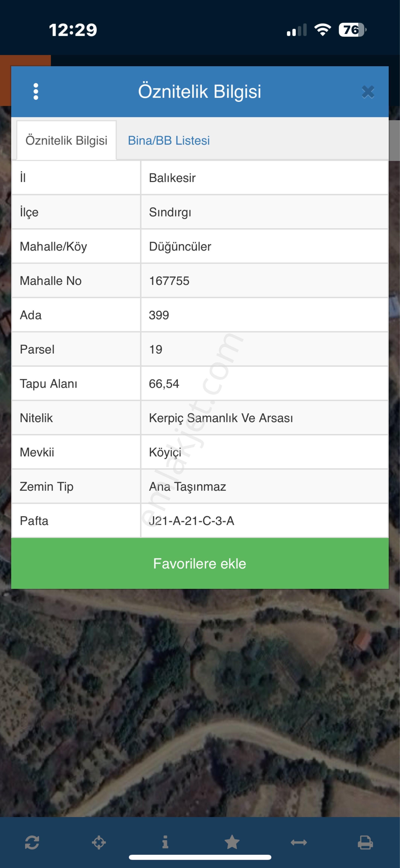Tap the Mahalle No value 167755
400x868 pixels.
pos(169,281)
